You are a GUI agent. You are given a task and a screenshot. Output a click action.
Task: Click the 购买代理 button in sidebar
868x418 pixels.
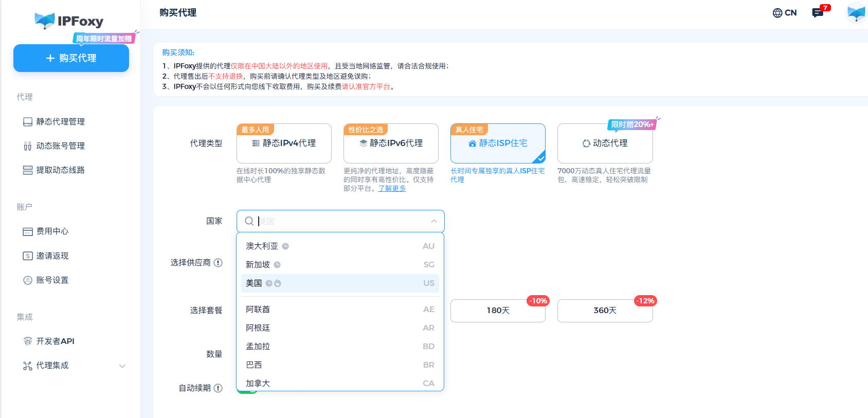pyautogui.click(x=71, y=58)
